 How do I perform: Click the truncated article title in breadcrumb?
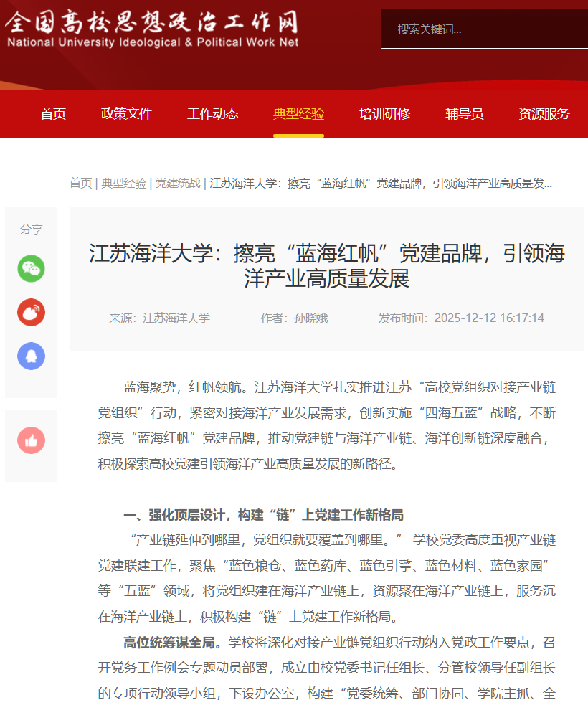coord(381,183)
